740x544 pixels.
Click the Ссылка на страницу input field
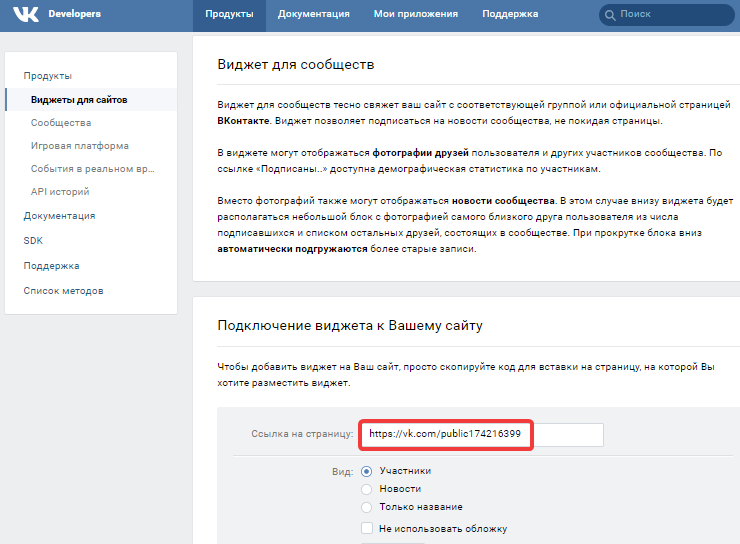482,435
